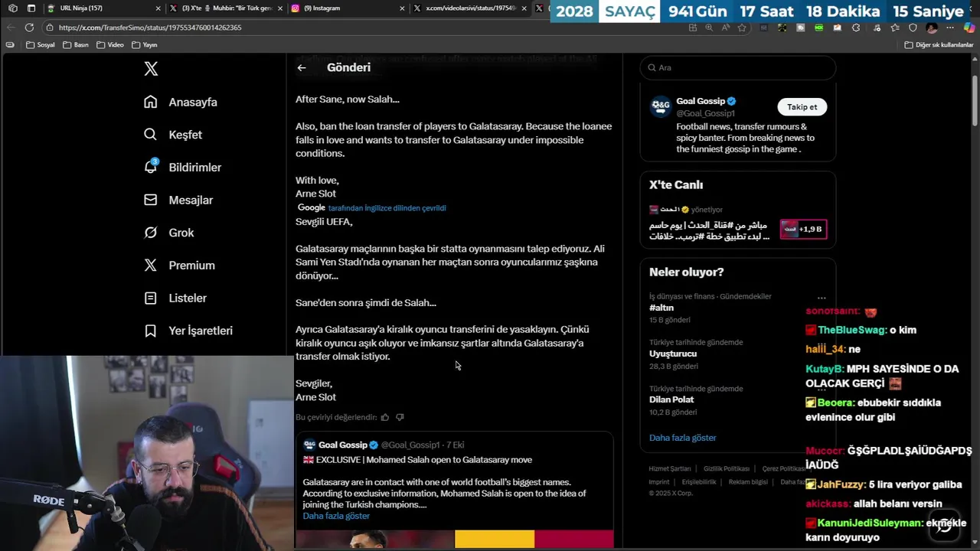Click the zoom magnifier in address bar
Screen dimensions: 980x551
pyautogui.click(x=709, y=28)
